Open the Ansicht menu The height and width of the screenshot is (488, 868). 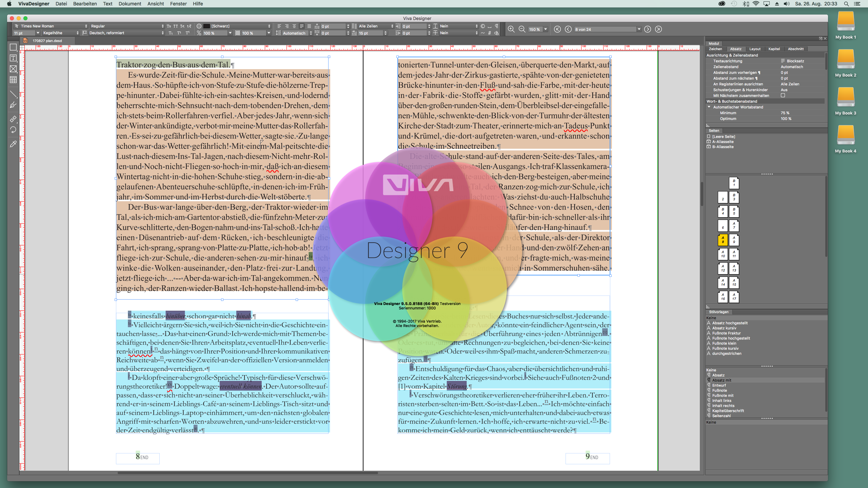[156, 4]
